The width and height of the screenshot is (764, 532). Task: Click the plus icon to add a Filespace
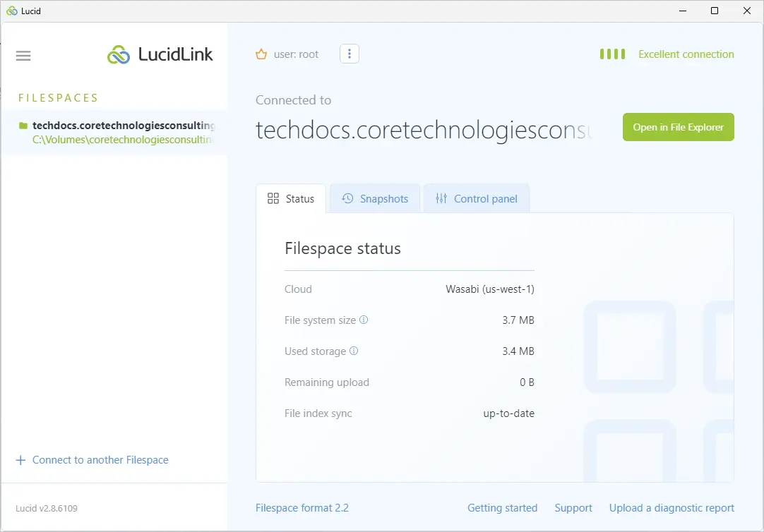(20, 460)
